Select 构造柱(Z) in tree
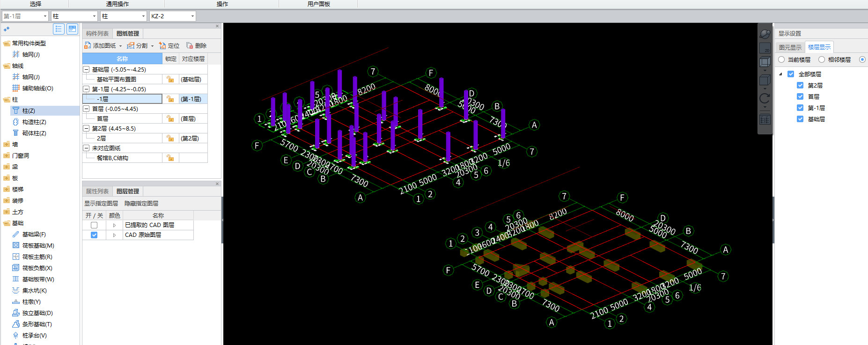Screen dimensions: 868x345 [34, 122]
